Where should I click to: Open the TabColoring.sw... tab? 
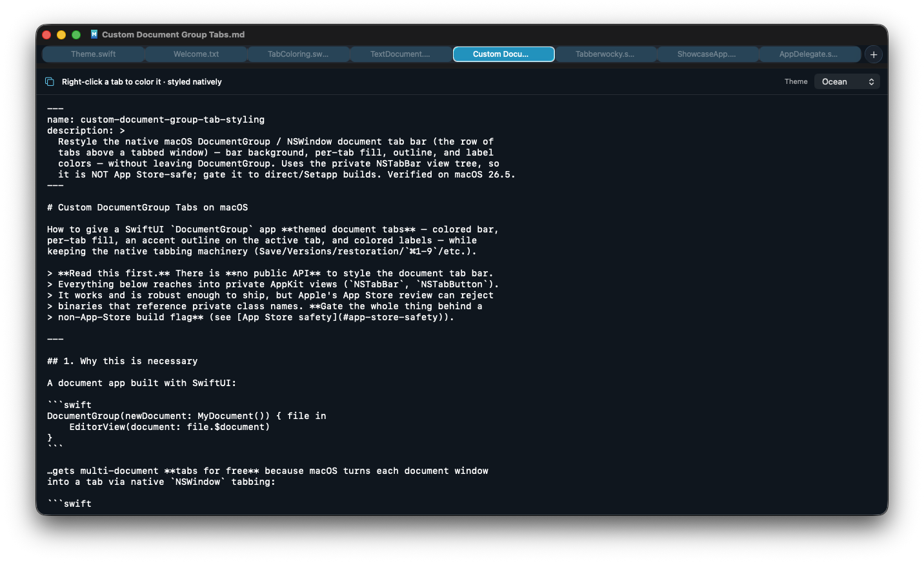click(x=298, y=54)
